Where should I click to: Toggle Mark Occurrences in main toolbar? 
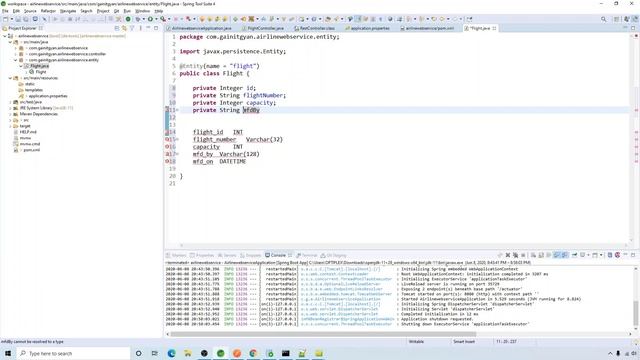coord(358,19)
